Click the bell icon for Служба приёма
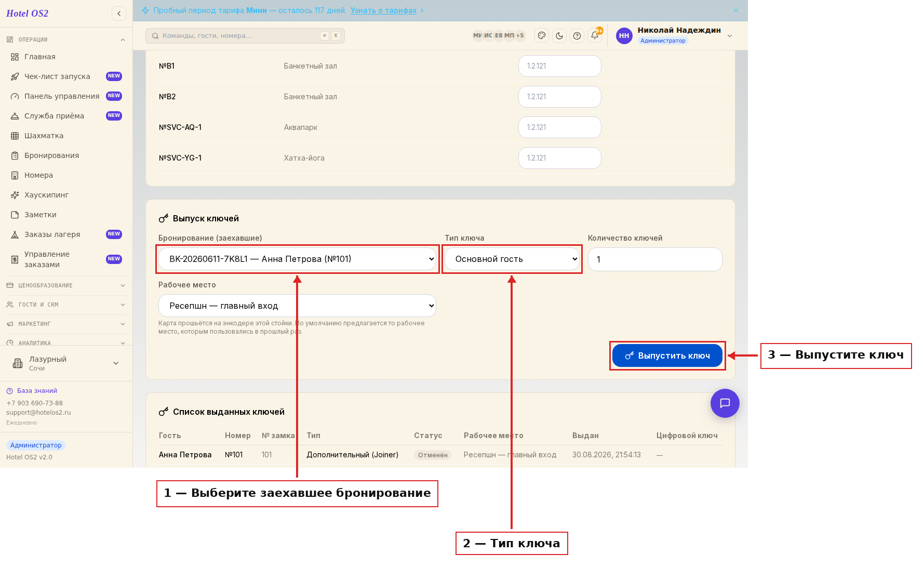Screen dimensions: 924x567 pos(15,116)
